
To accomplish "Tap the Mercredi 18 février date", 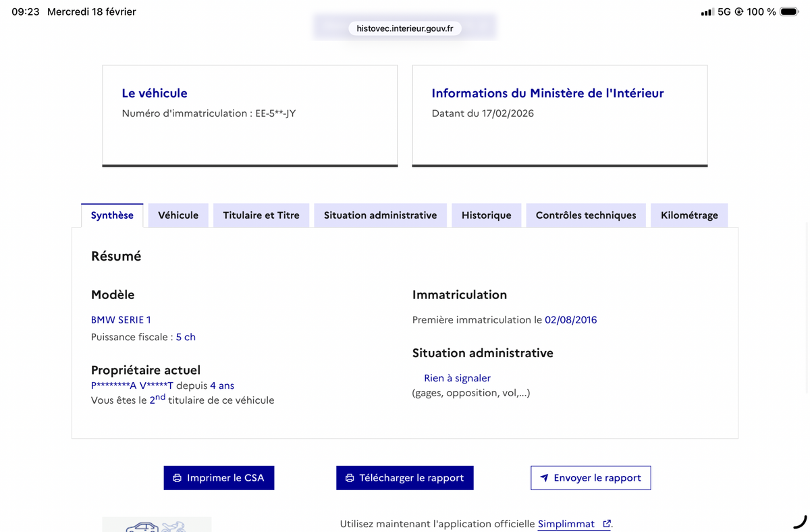I will (92, 11).
